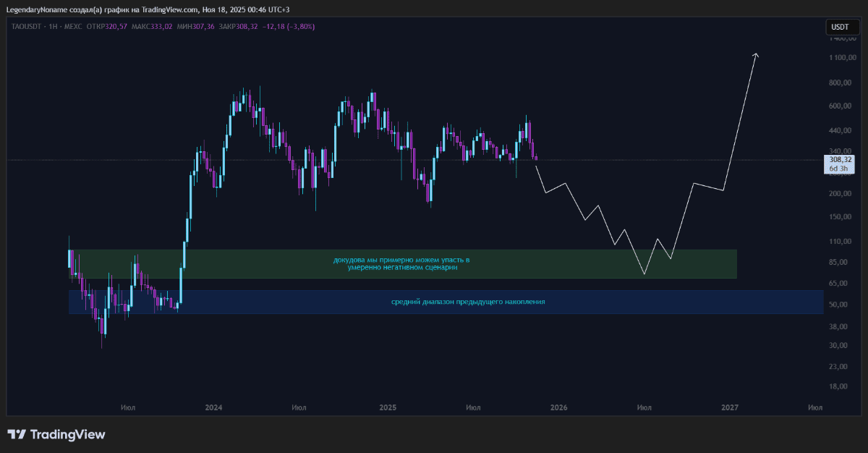Click the TradingView logo in the footer

click(56, 434)
